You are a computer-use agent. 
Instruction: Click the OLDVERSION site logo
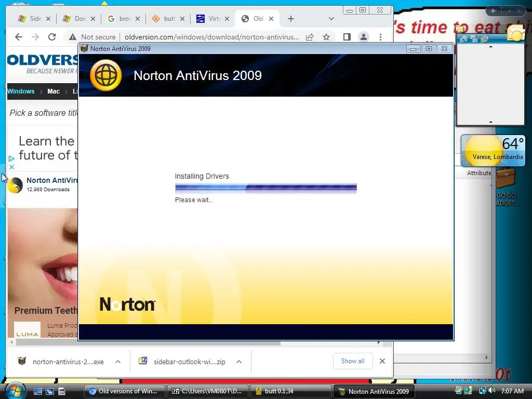click(x=43, y=63)
